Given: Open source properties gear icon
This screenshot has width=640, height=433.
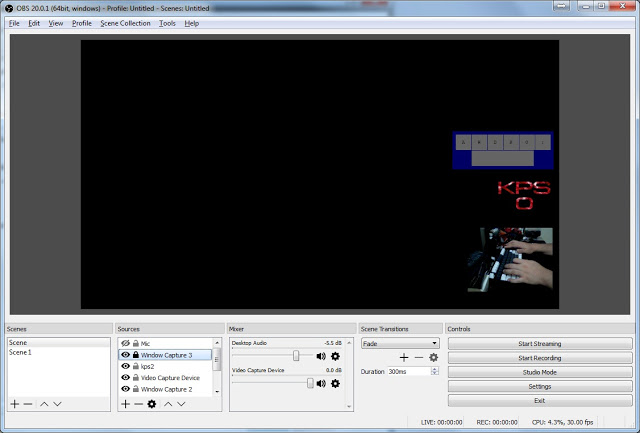Looking at the screenshot, I should pos(152,404).
